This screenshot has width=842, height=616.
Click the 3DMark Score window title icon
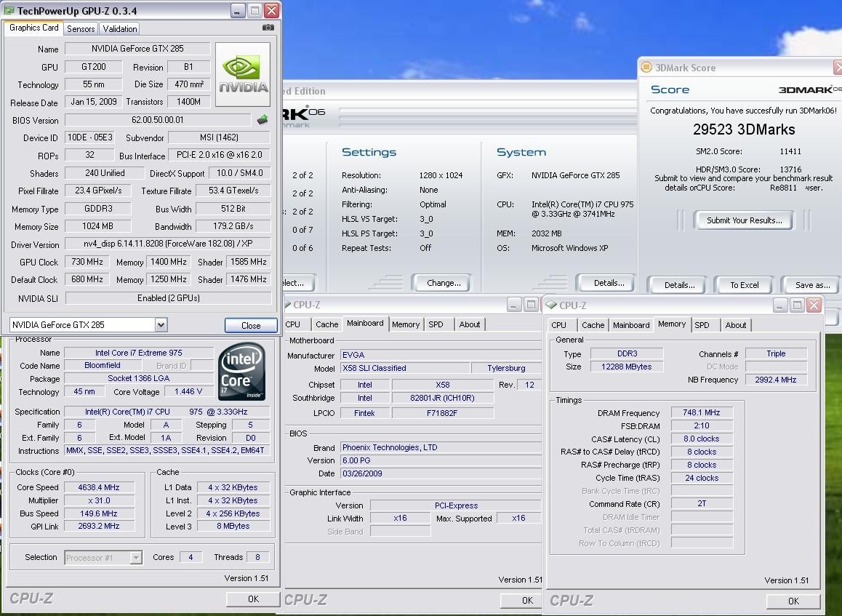[646, 67]
